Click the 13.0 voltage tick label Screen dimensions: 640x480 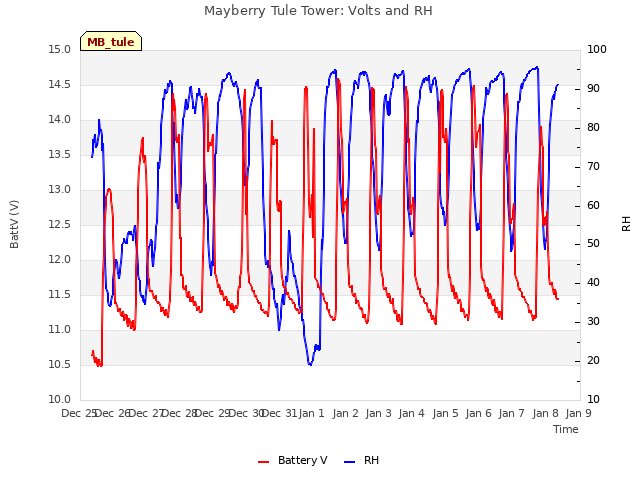pos(60,190)
